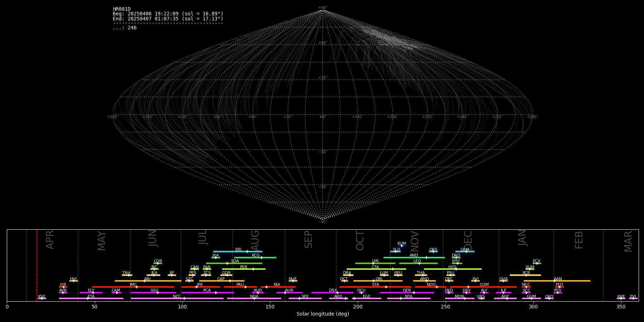Click the +90° label at the map top
644x322 pixels.
[x=323, y=8]
